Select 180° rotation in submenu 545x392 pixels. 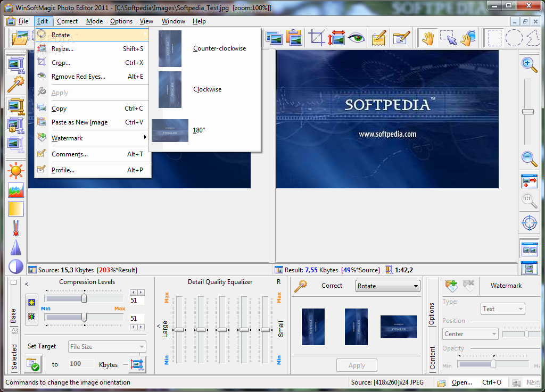[205, 130]
